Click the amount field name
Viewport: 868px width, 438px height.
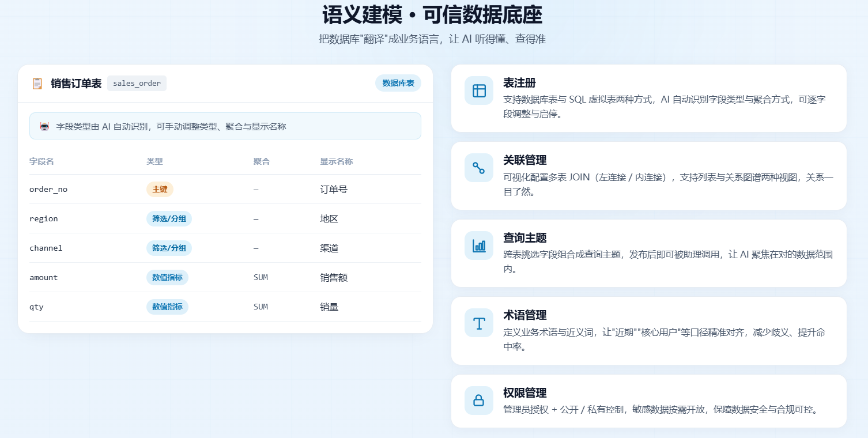(44, 277)
